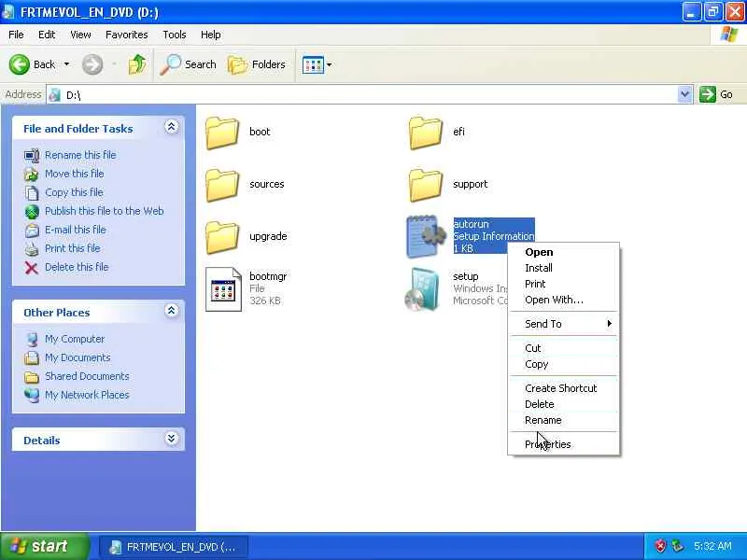Screen dimensions: 747x560
Task: Choose Rename in the context menu
Action: [564, 420]
